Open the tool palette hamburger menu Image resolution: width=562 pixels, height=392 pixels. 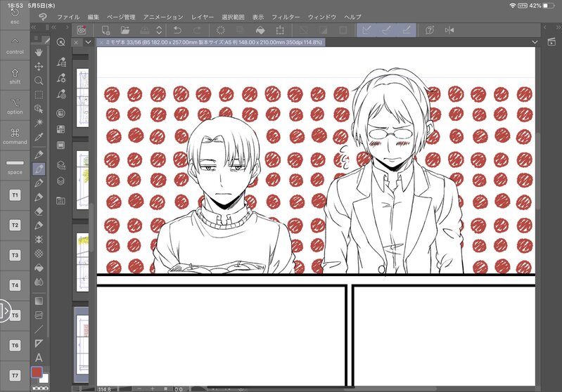tap(36, 38)
